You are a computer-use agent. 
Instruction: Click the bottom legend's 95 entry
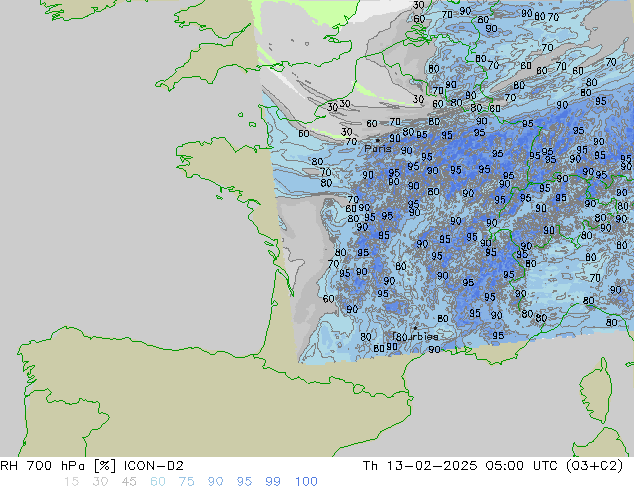click(x=244, y=482)
